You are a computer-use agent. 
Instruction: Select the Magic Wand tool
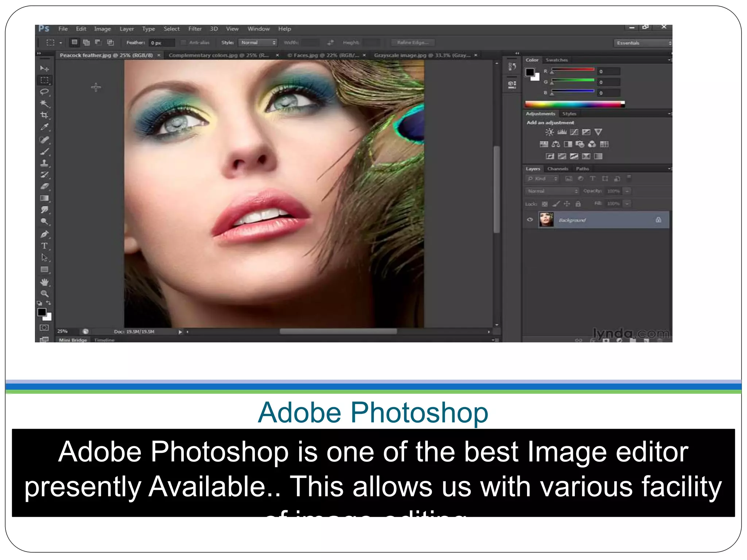[44, 104]
